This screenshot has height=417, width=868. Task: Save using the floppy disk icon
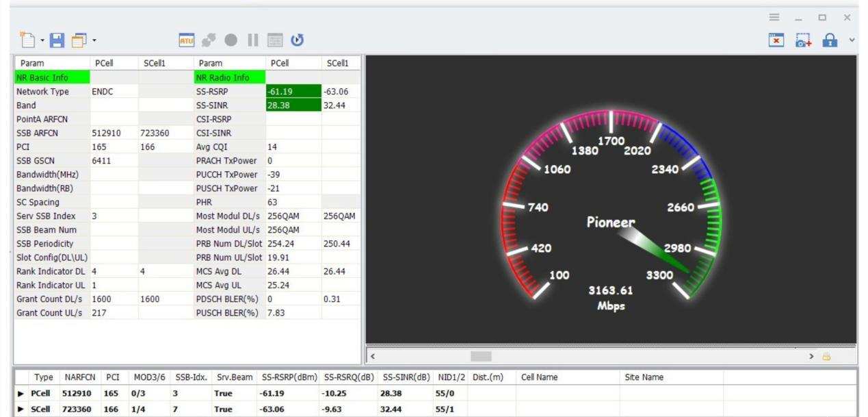pos(57,41)
